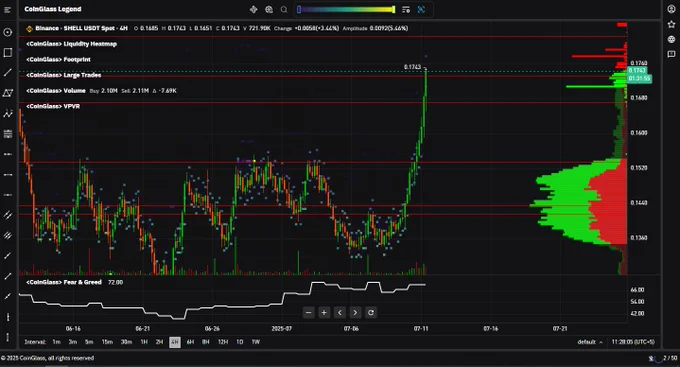680x367 pixels.
Task: Click the Binance logo beside symbol name
Action: coord(29,29)
